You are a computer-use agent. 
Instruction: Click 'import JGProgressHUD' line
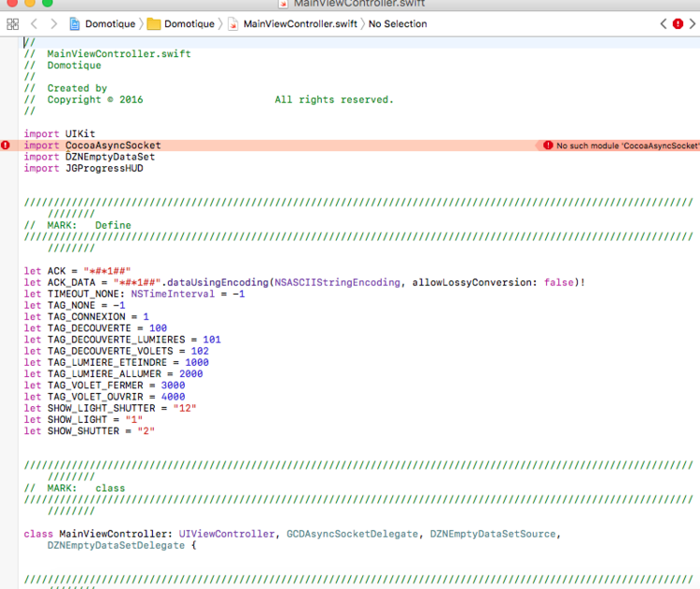83,168
